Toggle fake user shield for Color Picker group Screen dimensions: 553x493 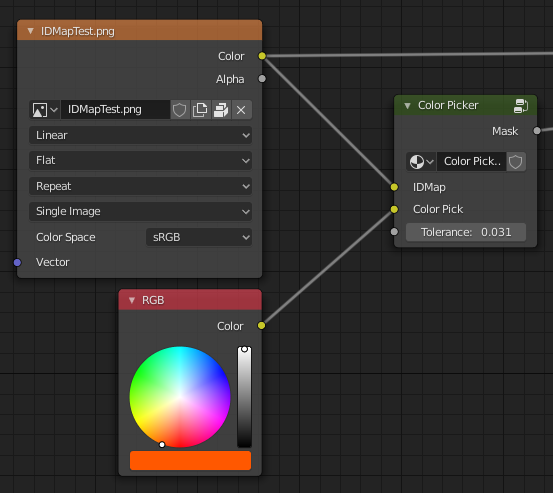[x=516, y=162]
